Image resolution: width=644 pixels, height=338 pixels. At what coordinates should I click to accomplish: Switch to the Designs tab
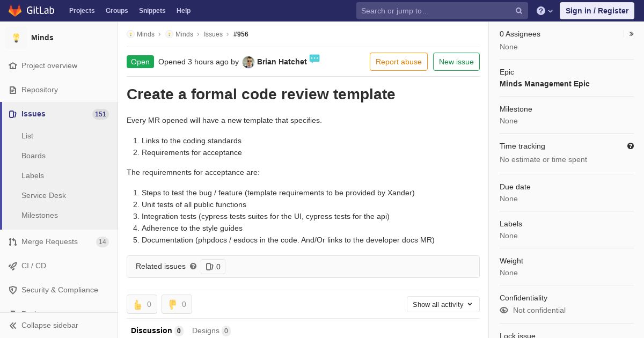pos(211,330)
